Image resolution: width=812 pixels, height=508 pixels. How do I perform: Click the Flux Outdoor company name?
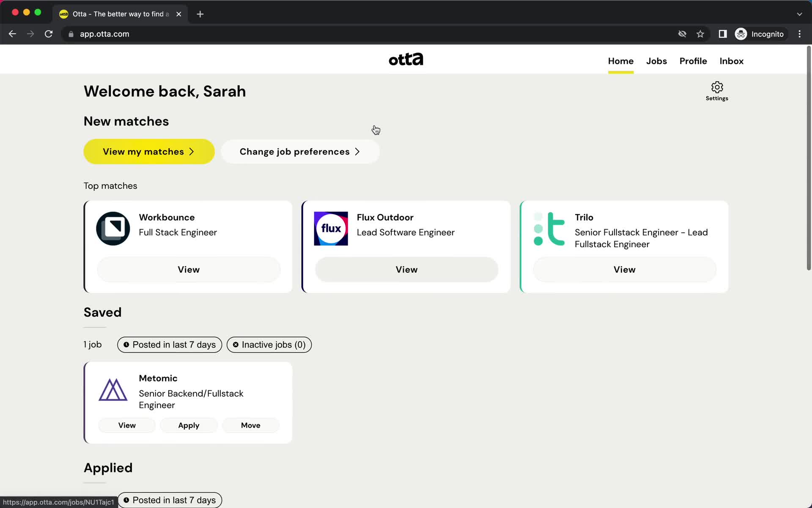click(x=385, y=217)
